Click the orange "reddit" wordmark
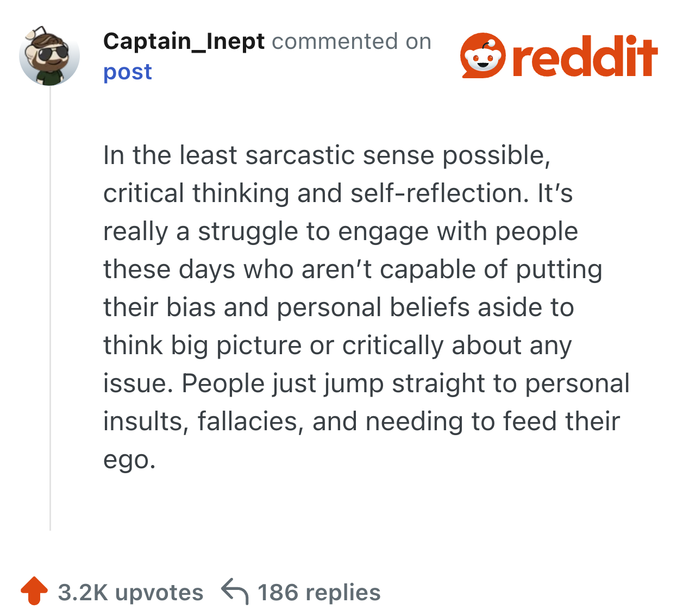This screenshot has height=616, width=683. pos(585,57)
